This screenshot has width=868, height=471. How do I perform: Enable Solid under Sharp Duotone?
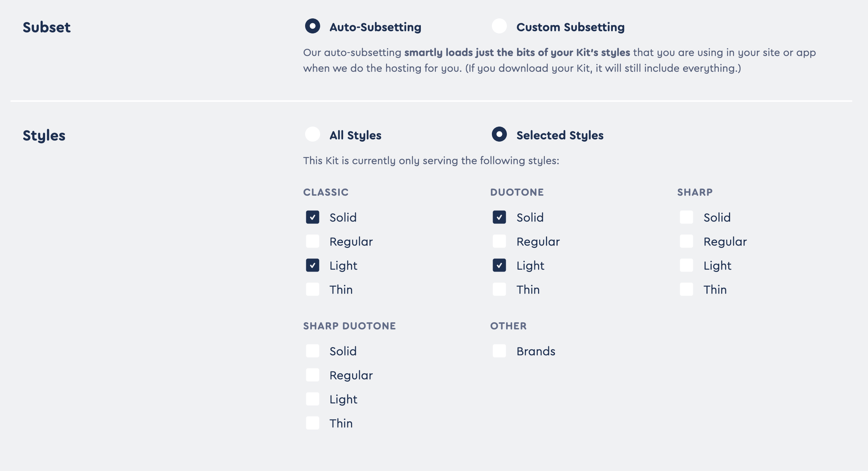(x=312, y=351)
